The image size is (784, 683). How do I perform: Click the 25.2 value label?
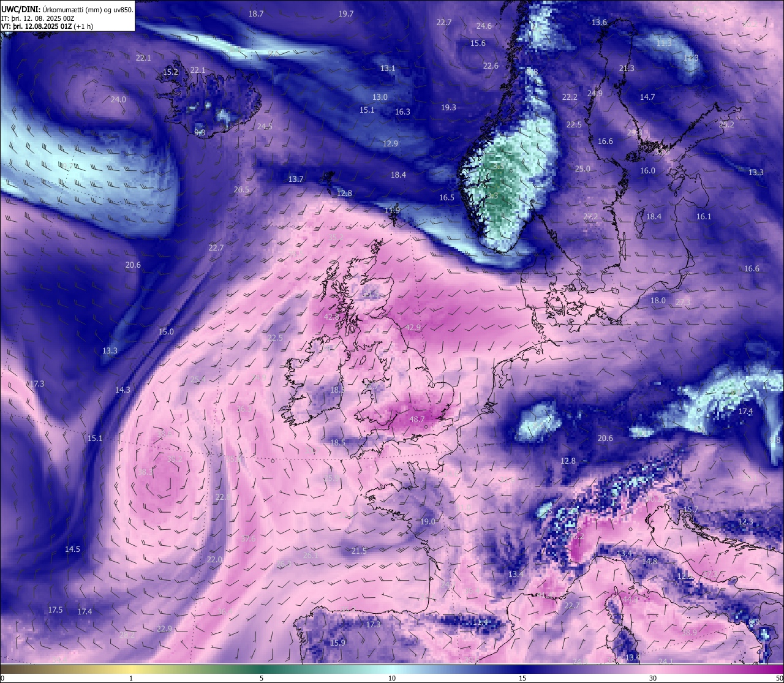tap(726, 124)
